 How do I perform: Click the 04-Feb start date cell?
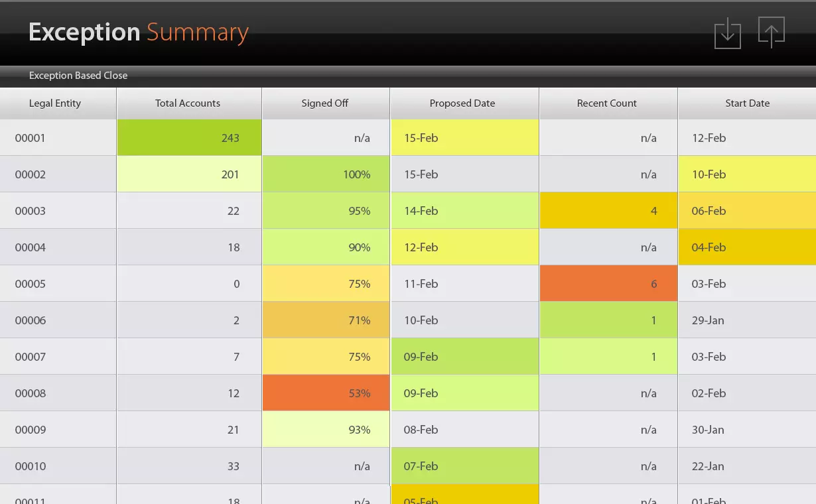(x=747, y=247)
